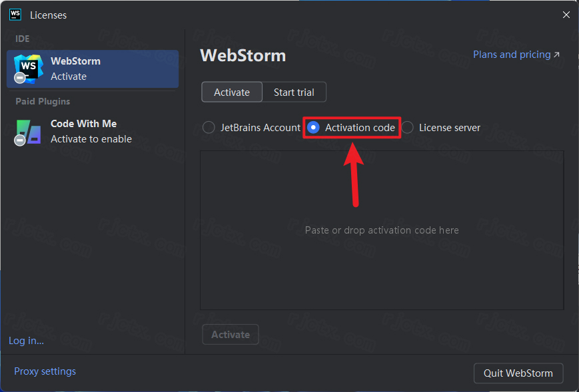Click the Licenses window title text
Screen dimensions: 579x392
pyautogui.click(x=49, y=15)
